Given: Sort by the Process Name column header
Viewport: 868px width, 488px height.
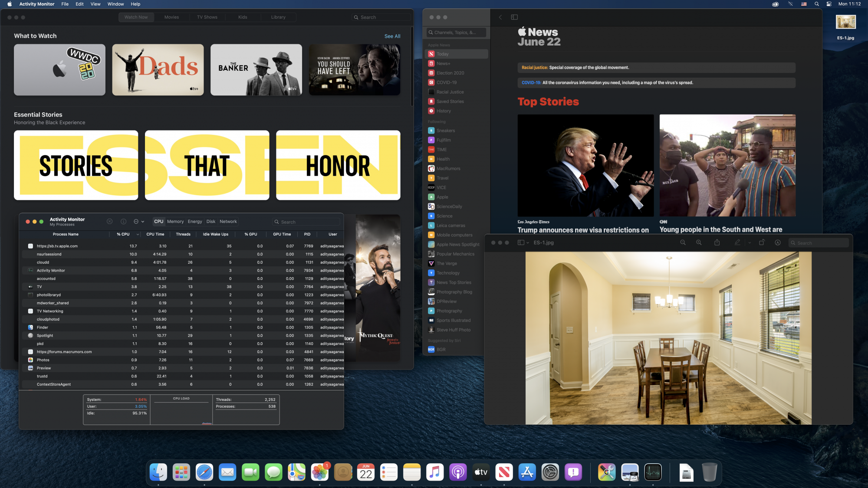Looking at the screenshot, I should 66,234.
